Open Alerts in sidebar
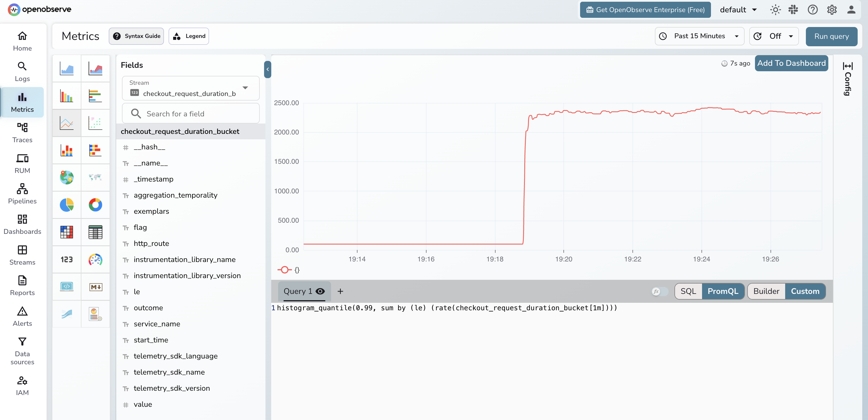 click(22, 317)
